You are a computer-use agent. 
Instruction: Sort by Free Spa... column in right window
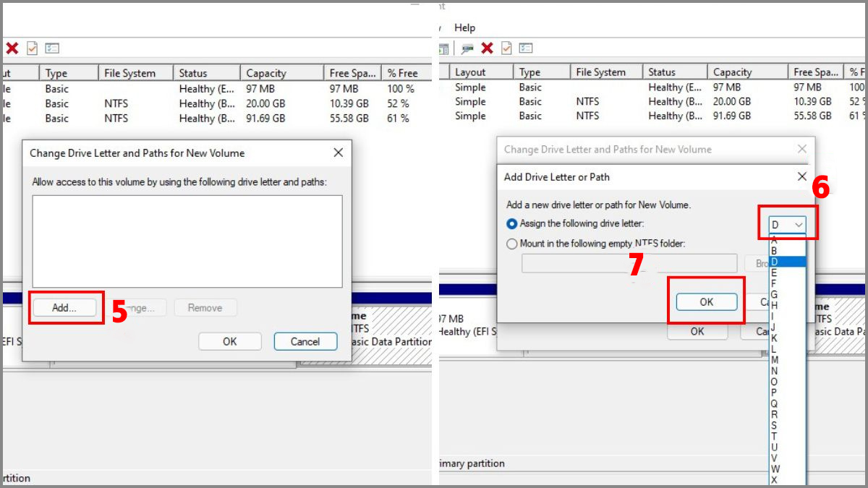[x=816, y=72]
